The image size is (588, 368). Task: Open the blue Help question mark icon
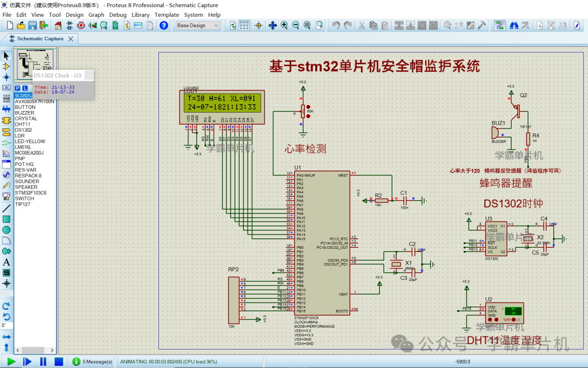(x=164, y=25)
